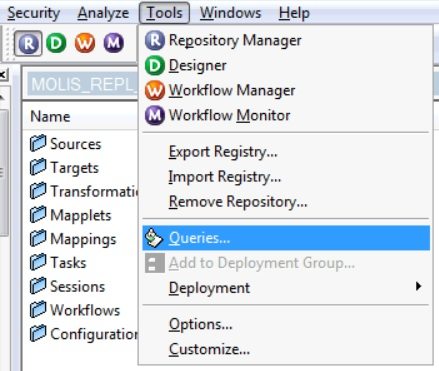Open Workflow Manager from the orange toolbar icon
This screenshot has width=439, height=371.
coord(85,43)
